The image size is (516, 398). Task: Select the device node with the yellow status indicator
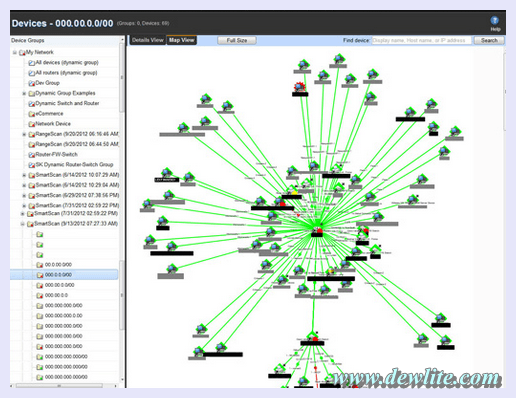292,191
